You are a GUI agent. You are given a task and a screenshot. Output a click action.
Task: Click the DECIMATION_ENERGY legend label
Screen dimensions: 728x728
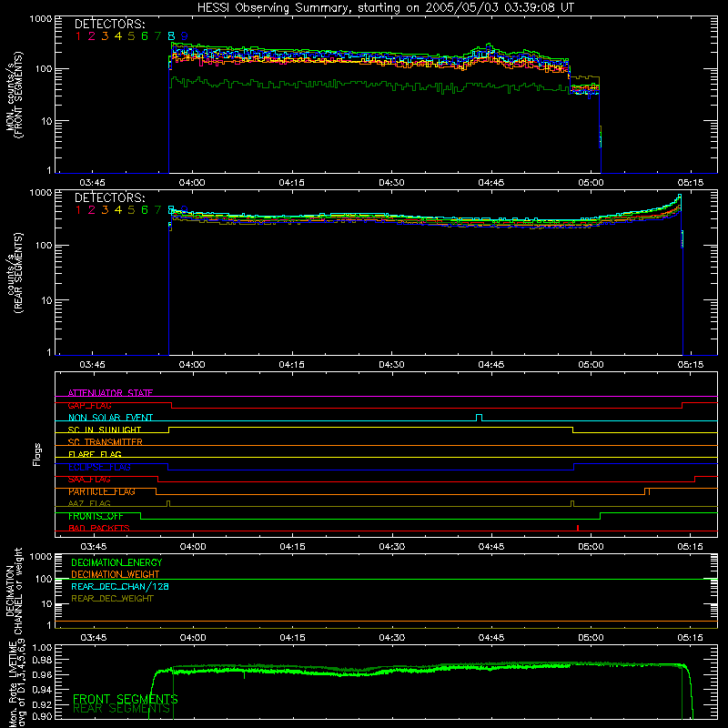coord(116,562)
